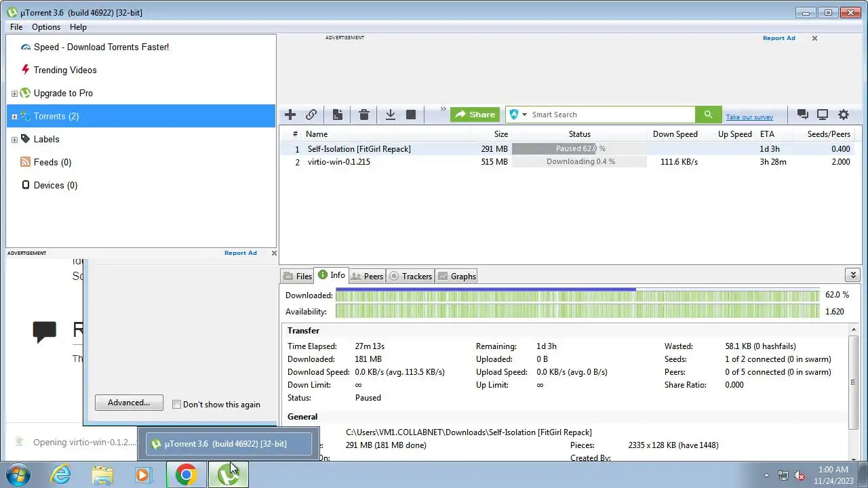Show hidden tray icons arrow

click(767, 475)
